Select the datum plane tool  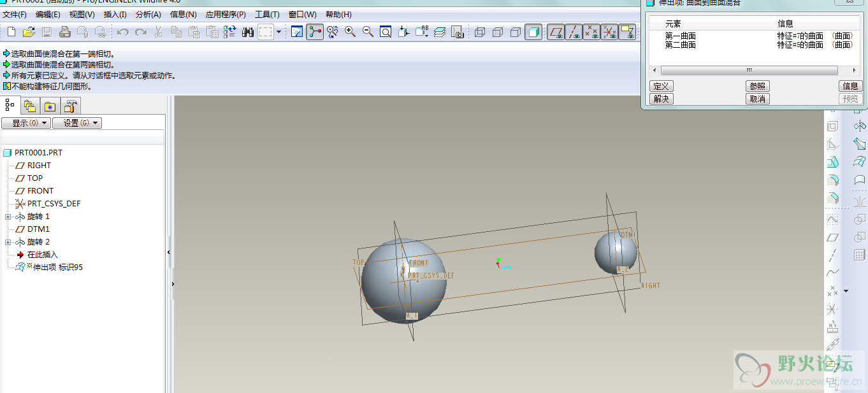click(x=832, y=237)
